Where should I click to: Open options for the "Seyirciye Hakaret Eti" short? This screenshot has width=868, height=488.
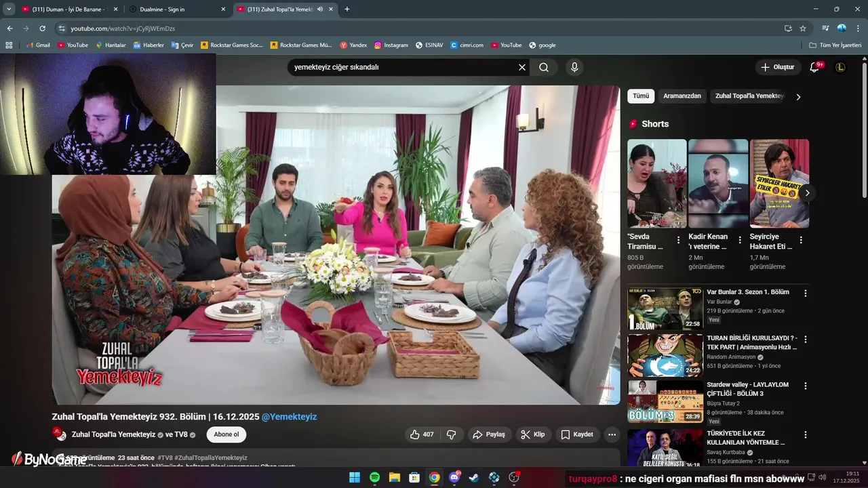coord(801,240)
